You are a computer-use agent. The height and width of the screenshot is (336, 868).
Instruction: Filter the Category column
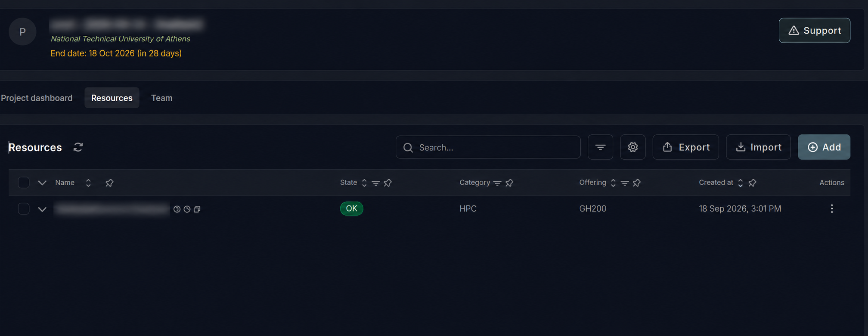coord(497,183)
